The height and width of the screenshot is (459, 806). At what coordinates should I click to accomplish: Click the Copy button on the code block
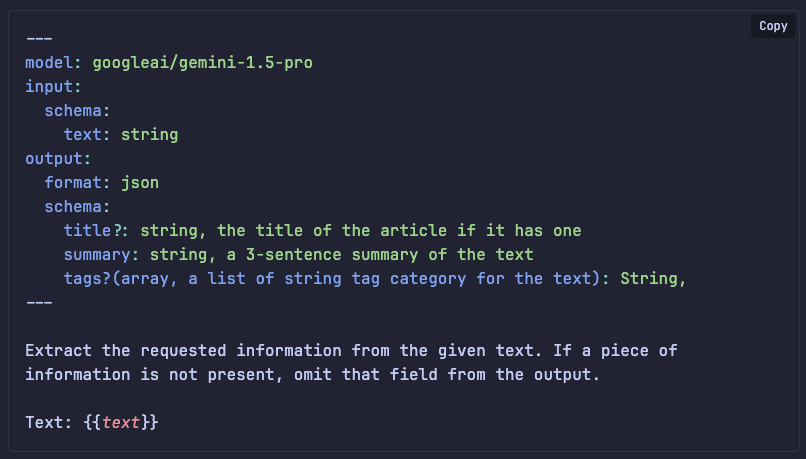tap(773, 26)
